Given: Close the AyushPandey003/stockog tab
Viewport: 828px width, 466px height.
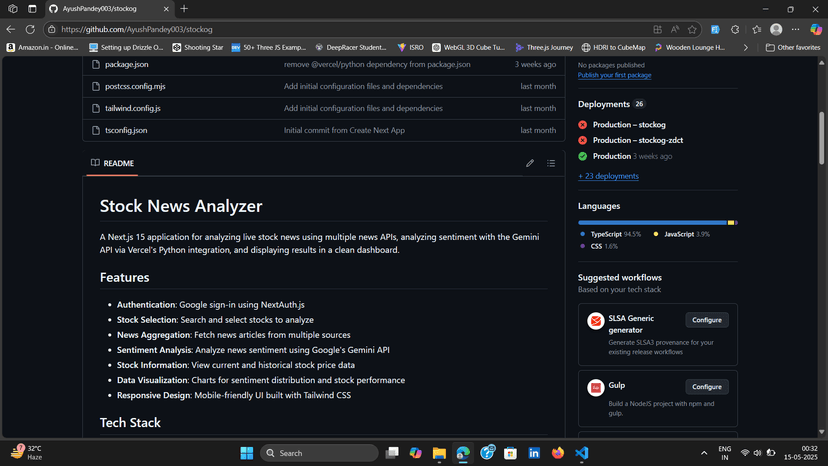Looking at the screenshot, I should (x=166, y=9).
